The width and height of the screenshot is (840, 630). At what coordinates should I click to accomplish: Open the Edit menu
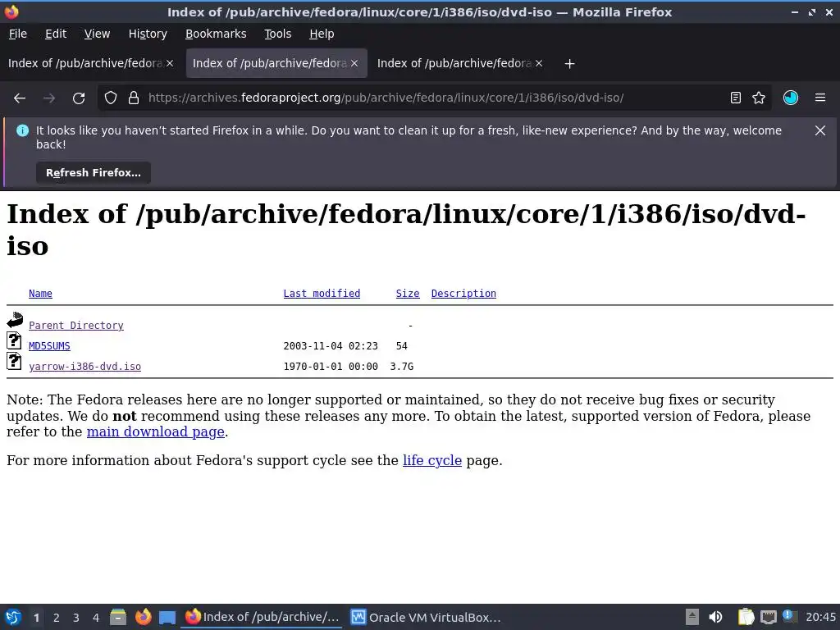click(x=56, y=34)
